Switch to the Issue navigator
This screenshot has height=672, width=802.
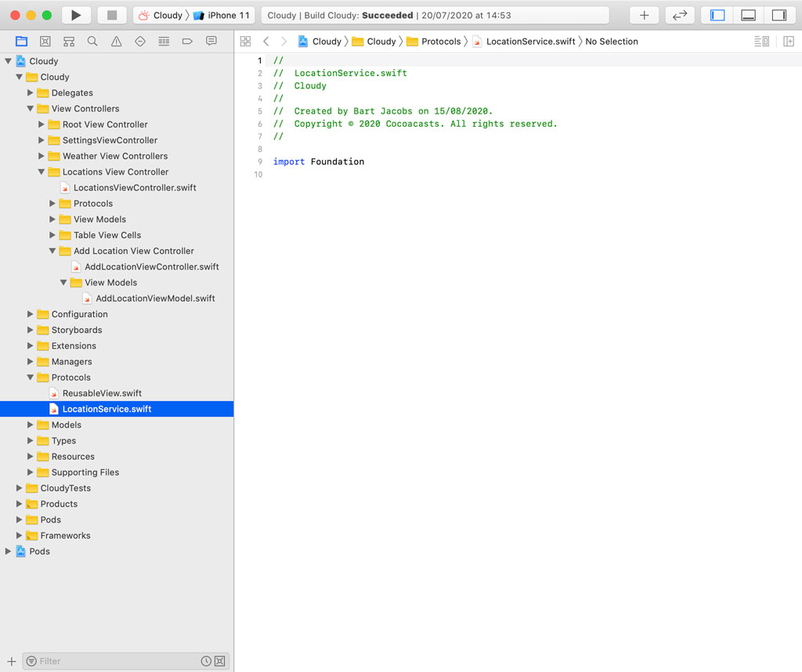pyautogui.click(x=117, y=41)
